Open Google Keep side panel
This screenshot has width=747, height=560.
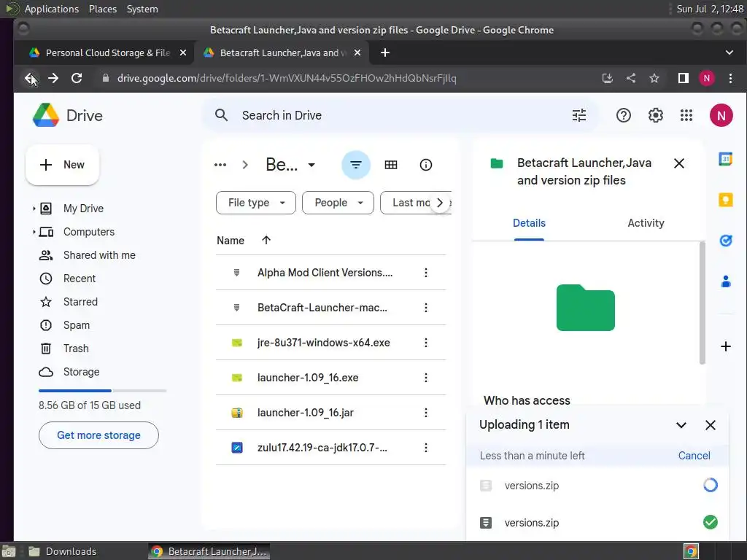725,200
